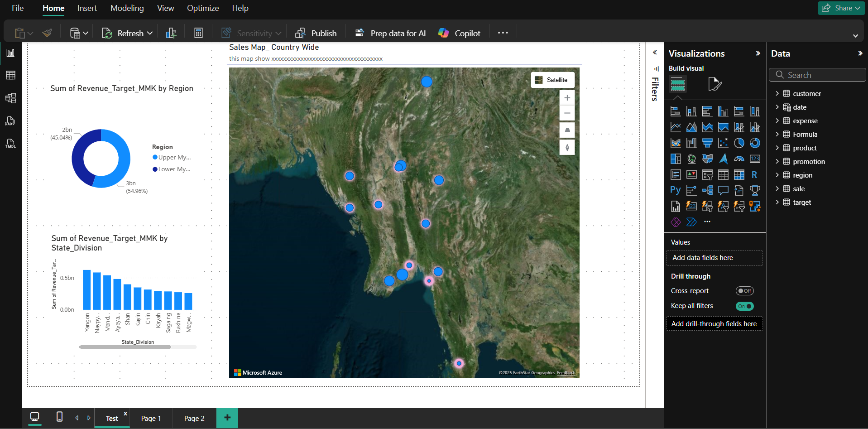Click the bar chart horizontal scrollbar

[x=125, y=347]
